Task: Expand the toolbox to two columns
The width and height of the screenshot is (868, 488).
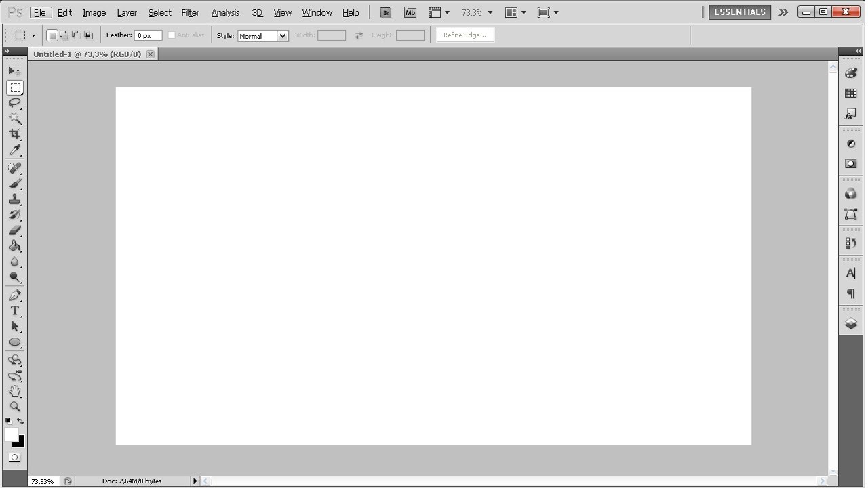Action: [7, 51]
